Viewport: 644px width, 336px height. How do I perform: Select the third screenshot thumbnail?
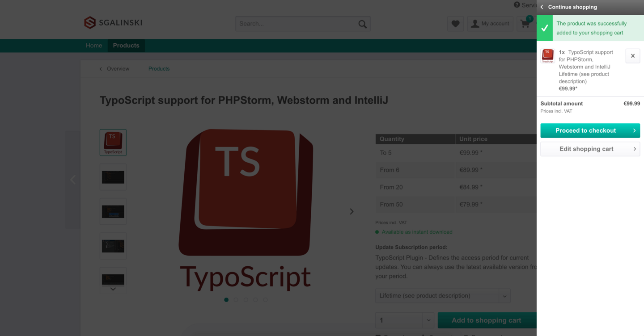[x=113, y=211]
